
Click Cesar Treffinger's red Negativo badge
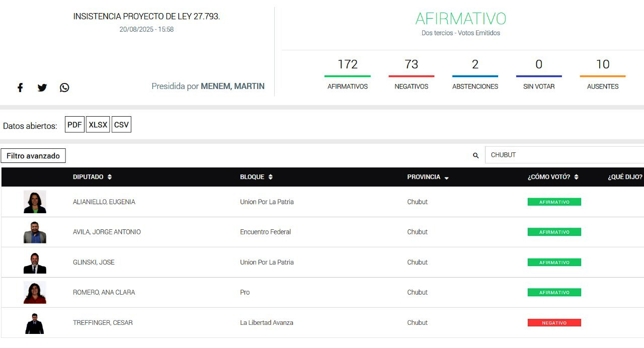tap(554, 323)
